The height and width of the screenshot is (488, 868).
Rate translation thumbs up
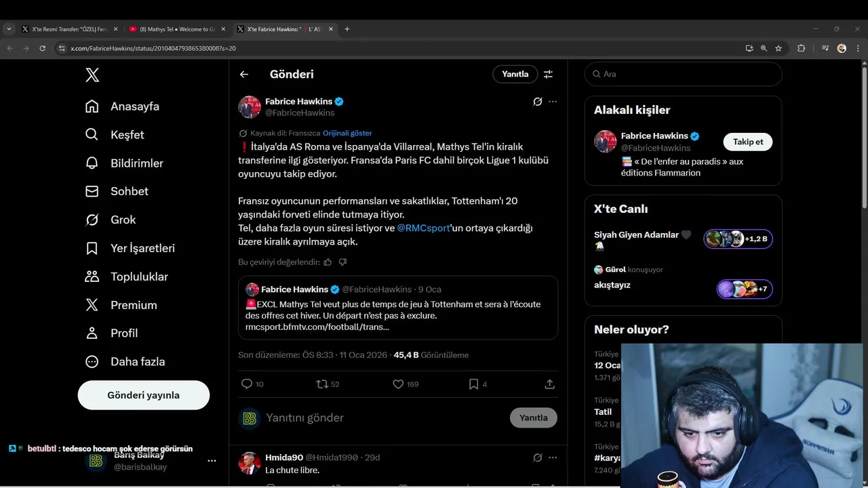tap(328, 262)
